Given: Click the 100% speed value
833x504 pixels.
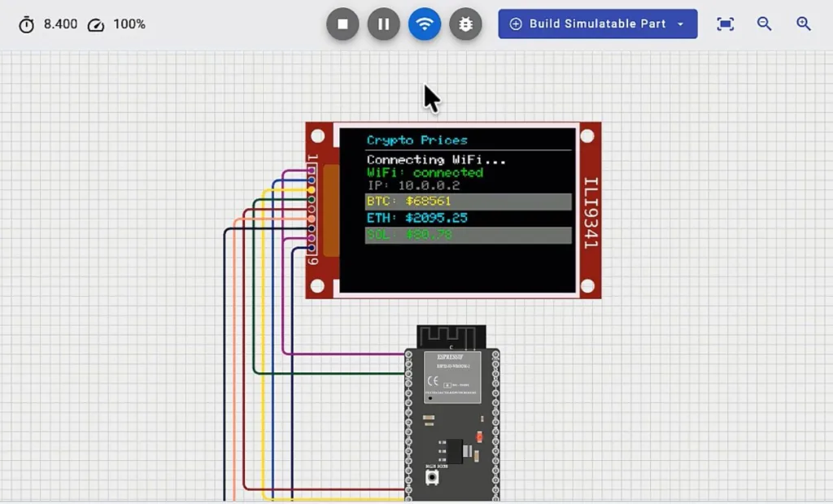Looking at the screenshot, I should 129,24.
